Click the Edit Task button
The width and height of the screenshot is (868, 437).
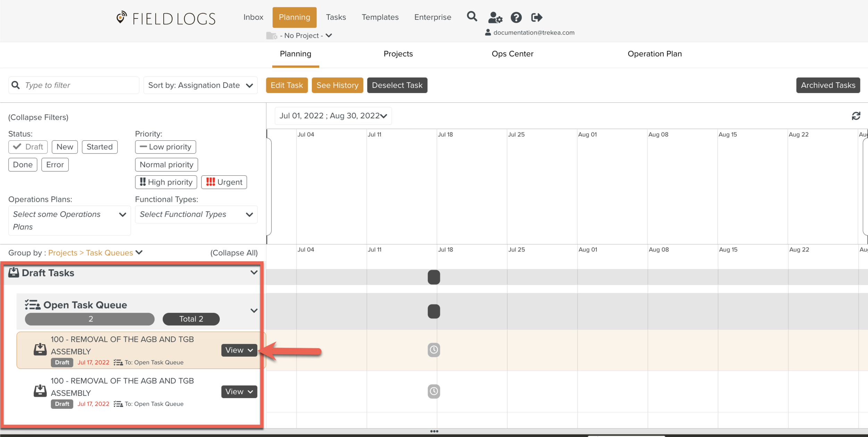point(286,85)
